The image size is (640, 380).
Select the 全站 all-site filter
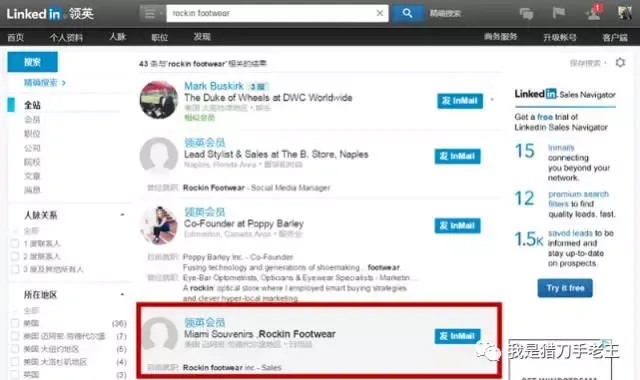point(32,105)
